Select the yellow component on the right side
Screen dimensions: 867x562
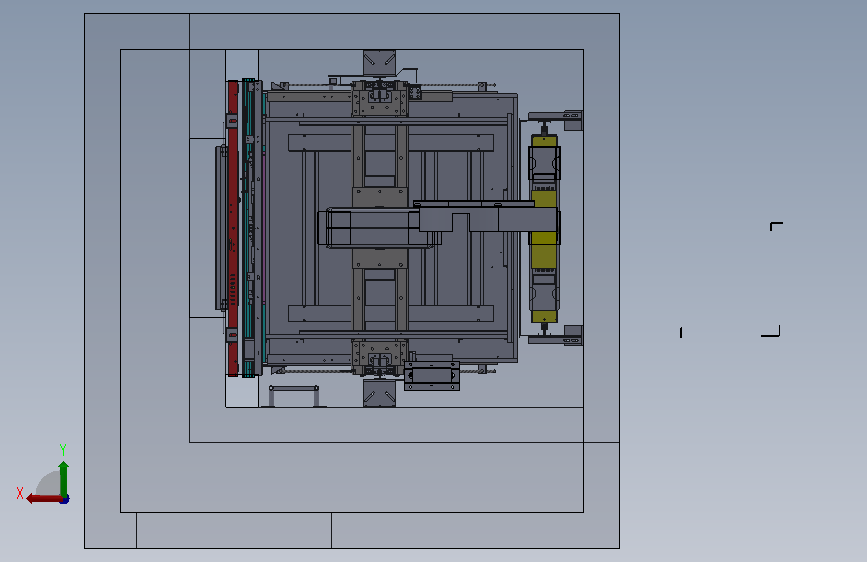[x=544, y=228]
